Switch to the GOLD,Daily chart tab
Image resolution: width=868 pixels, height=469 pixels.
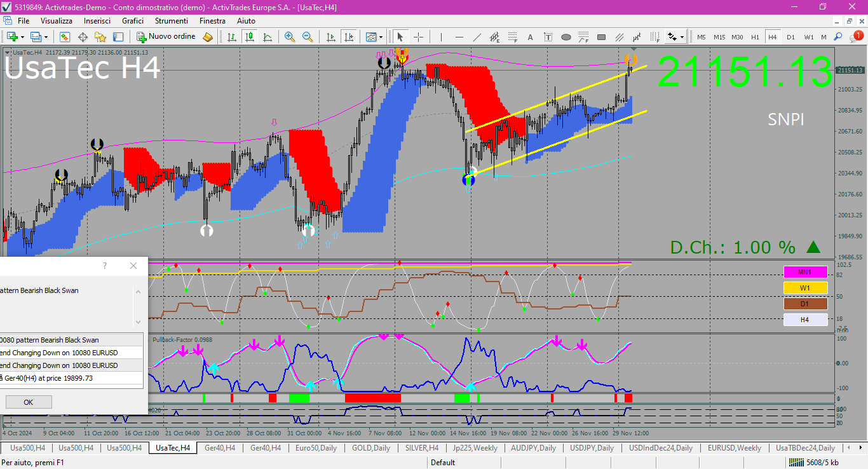pos(370,448)
